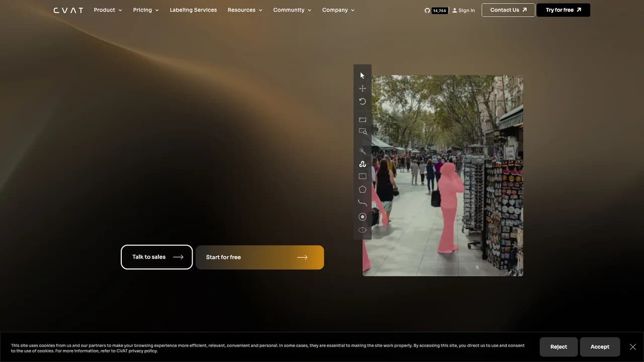
Task: Expand the Company dropdown
Action: click(x=338, y=10)
